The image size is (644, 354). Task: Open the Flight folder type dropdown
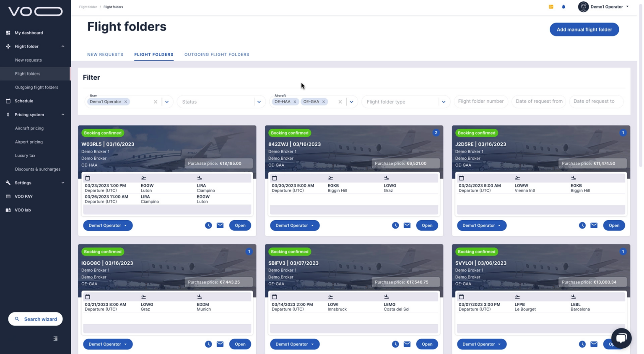click(443, 102)
